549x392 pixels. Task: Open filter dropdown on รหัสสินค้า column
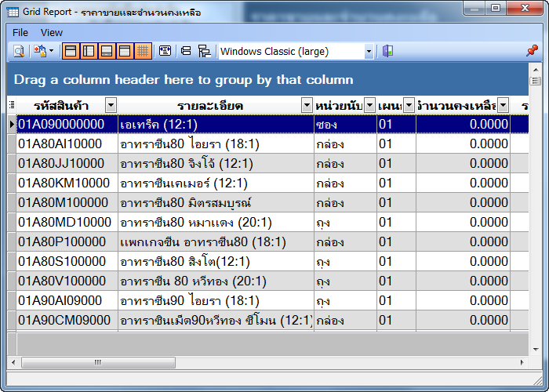[x=111, y=105]
